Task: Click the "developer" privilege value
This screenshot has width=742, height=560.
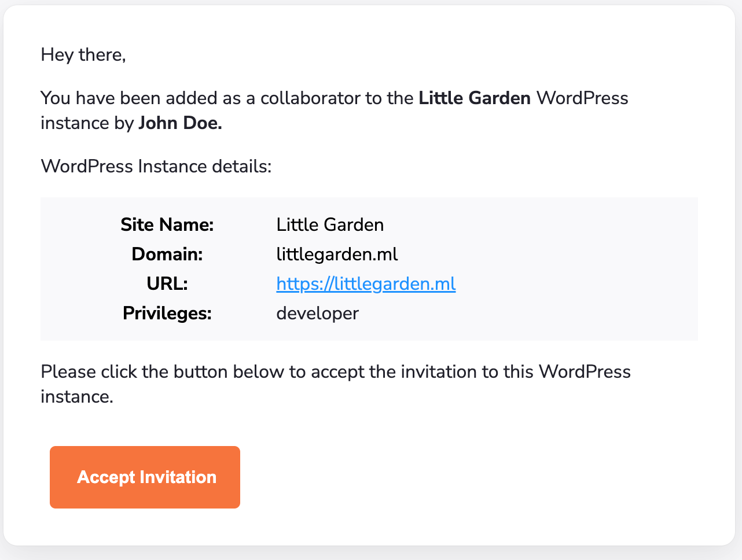Action: click(318, 314)
